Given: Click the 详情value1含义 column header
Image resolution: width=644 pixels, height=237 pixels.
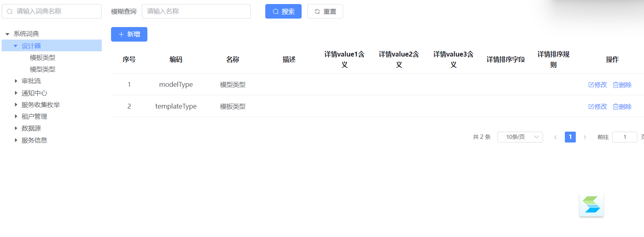Looking at the screenshot, I should (344, 59).
